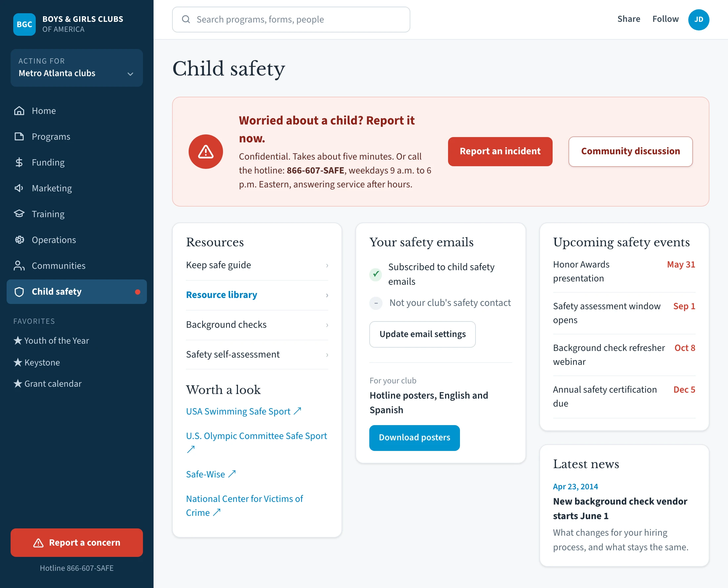Open Background checks via its chevron

tap(327, 325)
